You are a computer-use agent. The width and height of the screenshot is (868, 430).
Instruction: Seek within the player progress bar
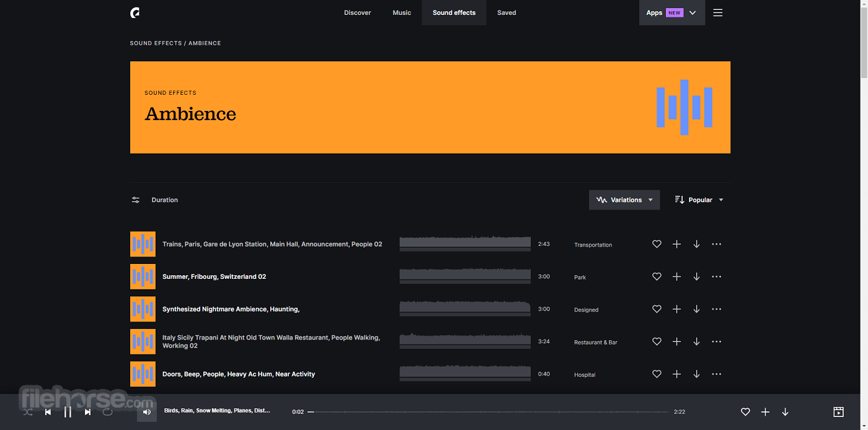pyautogui.click(x=489, y=412)
